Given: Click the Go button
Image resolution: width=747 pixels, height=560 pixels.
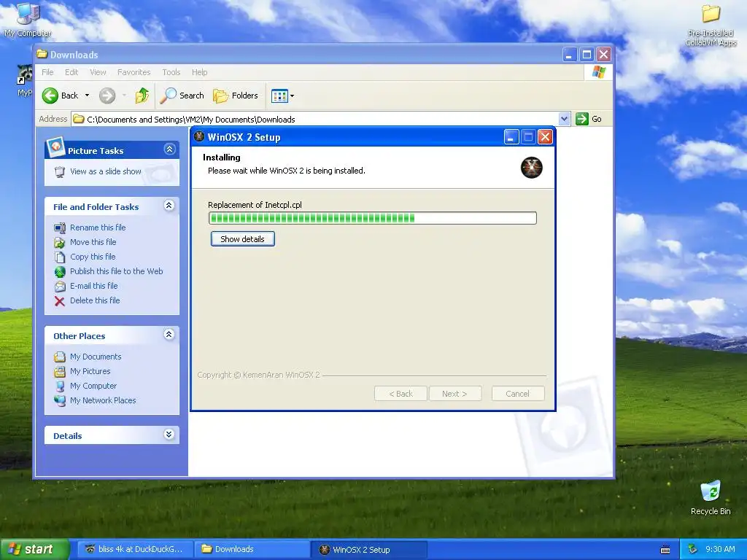Looking at the screenshot, I should (589, 119).
